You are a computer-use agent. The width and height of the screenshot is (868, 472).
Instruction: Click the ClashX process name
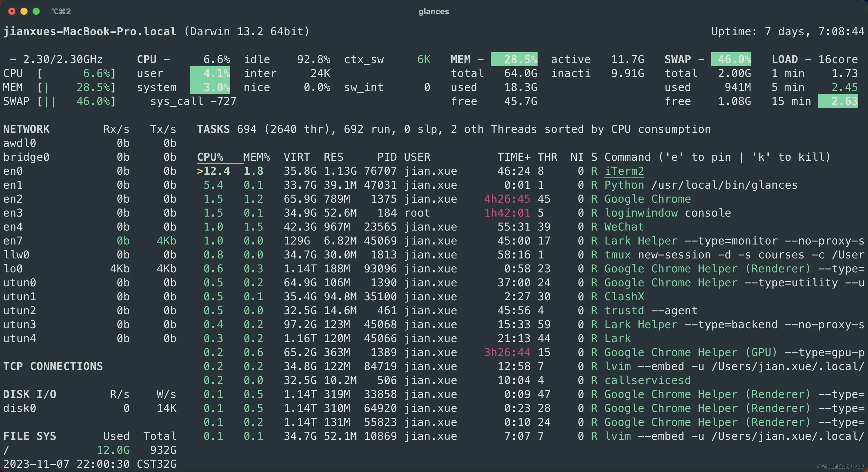[x=624, y=297]
